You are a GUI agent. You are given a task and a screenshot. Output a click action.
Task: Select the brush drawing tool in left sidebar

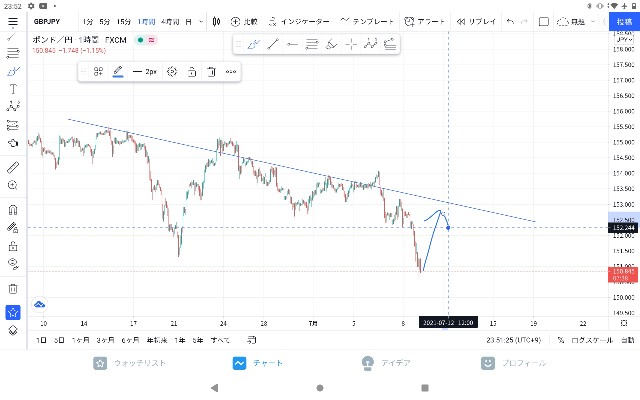coord(13,71)
